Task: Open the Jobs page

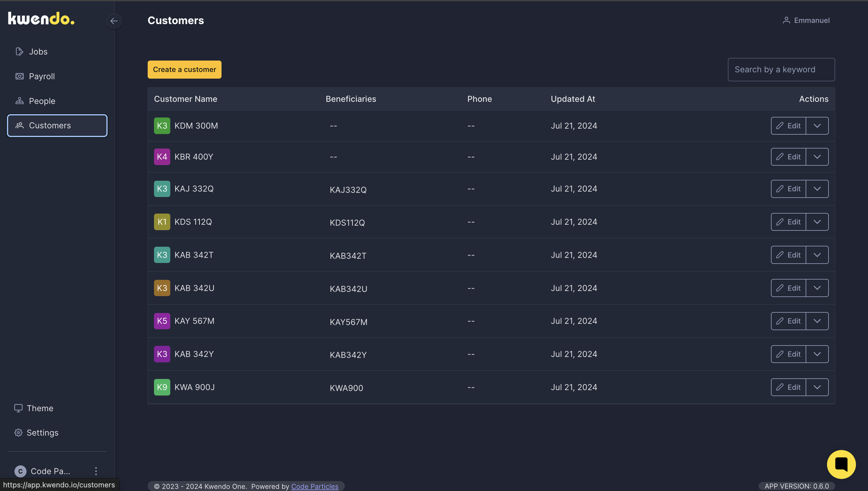Action: tap(38, 52)
